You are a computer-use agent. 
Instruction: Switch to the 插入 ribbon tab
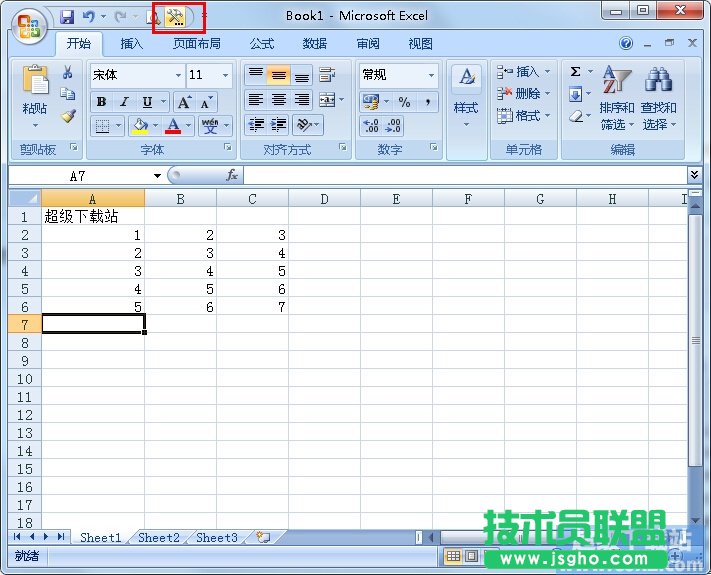[x=132, y=44]
